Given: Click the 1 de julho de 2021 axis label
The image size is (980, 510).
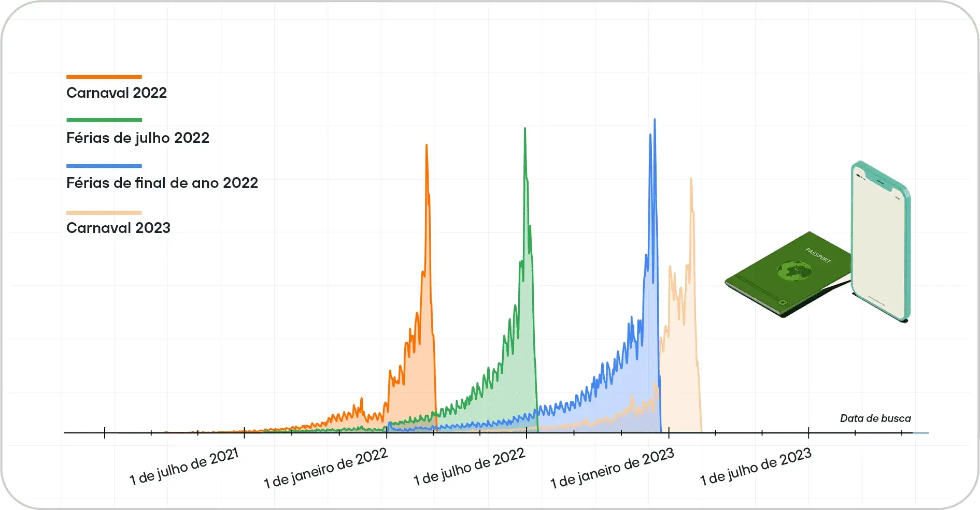Looking at the screenshot, I should click(x=184, y=467).
